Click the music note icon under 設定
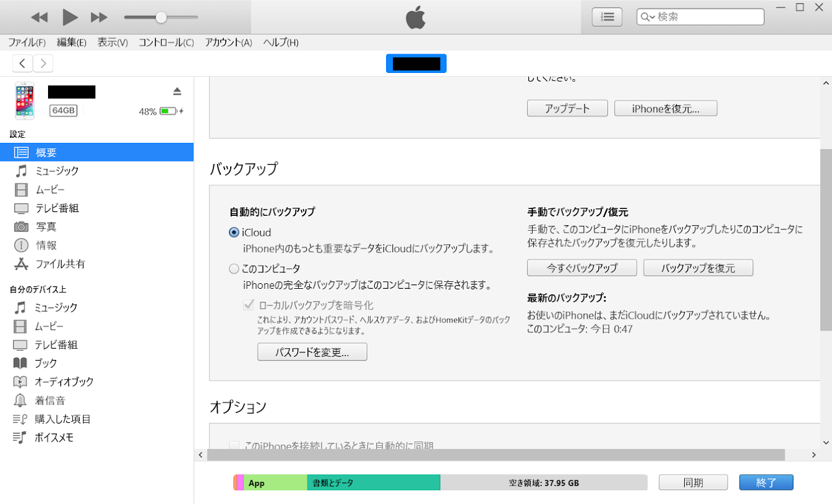832x504 pixels. point(21,171)
